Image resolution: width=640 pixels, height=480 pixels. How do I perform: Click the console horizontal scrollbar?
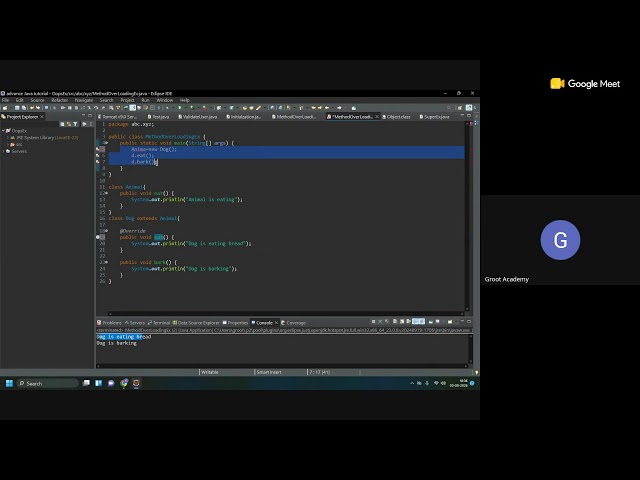[282, 366]
